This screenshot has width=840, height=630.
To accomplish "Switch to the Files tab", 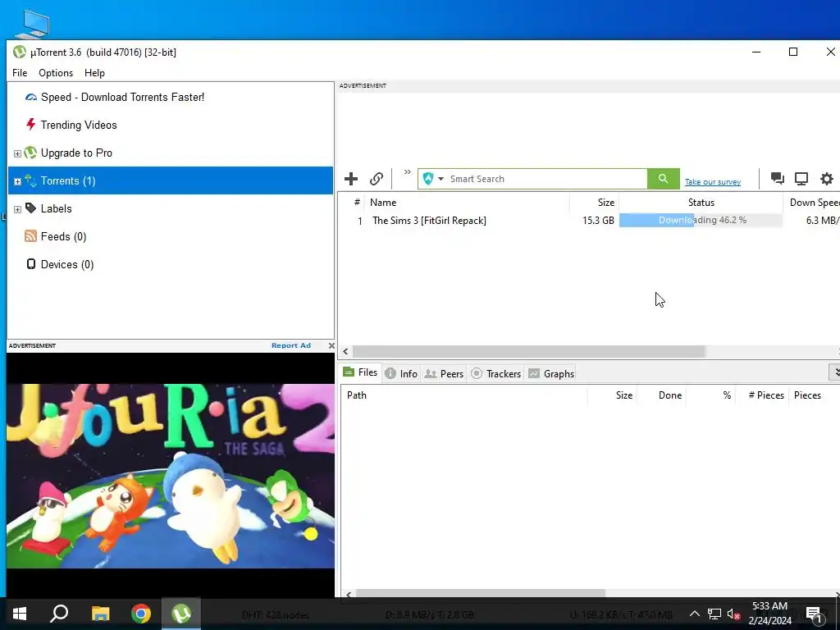I will click(x=361, y=372).
